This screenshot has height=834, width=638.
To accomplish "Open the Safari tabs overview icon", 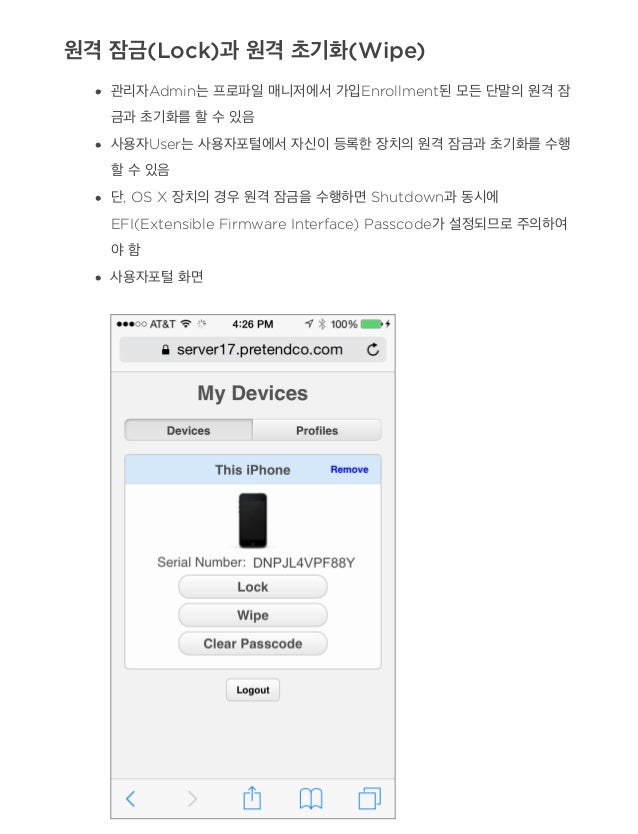I will coord(370,798).
